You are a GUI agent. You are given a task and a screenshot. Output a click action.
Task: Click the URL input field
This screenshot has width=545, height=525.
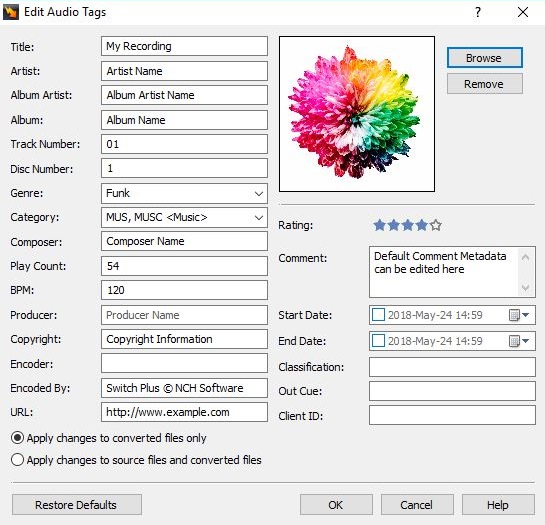(x=184, y=412)
